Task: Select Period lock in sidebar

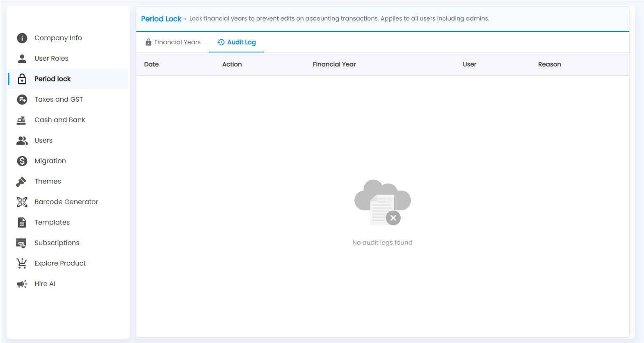Action: pyautogui.click(x=68, y=79)
